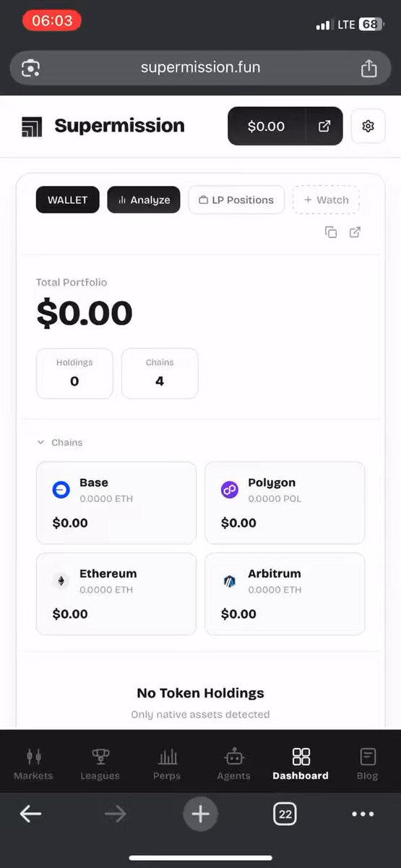This screenshot has width=401, height=868.
Task: Open the settings gear icon
Action: point(368,127)
